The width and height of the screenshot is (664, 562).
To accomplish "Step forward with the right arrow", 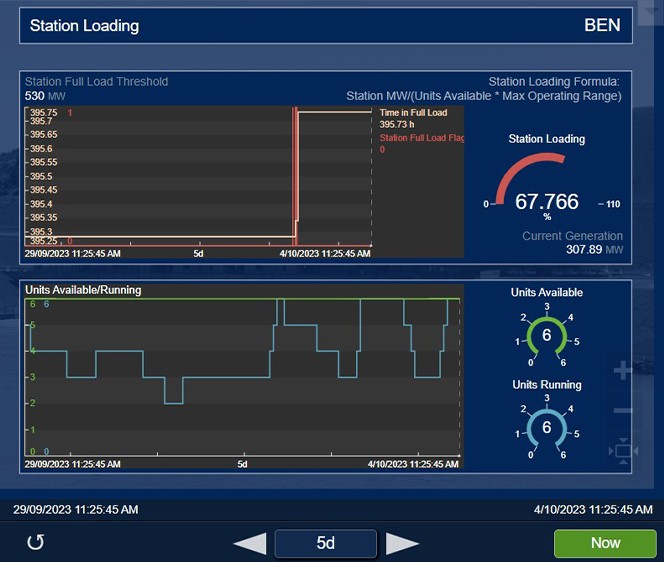I will 402,543.
